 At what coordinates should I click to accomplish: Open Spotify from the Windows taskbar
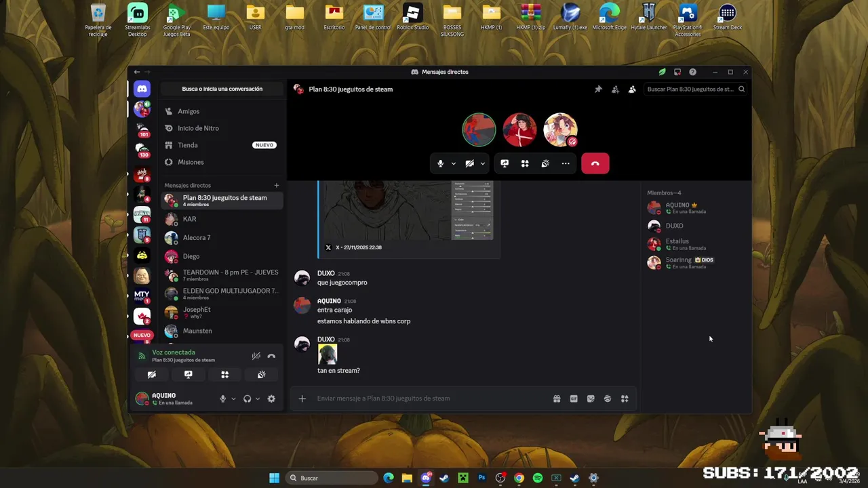point(538,478)
